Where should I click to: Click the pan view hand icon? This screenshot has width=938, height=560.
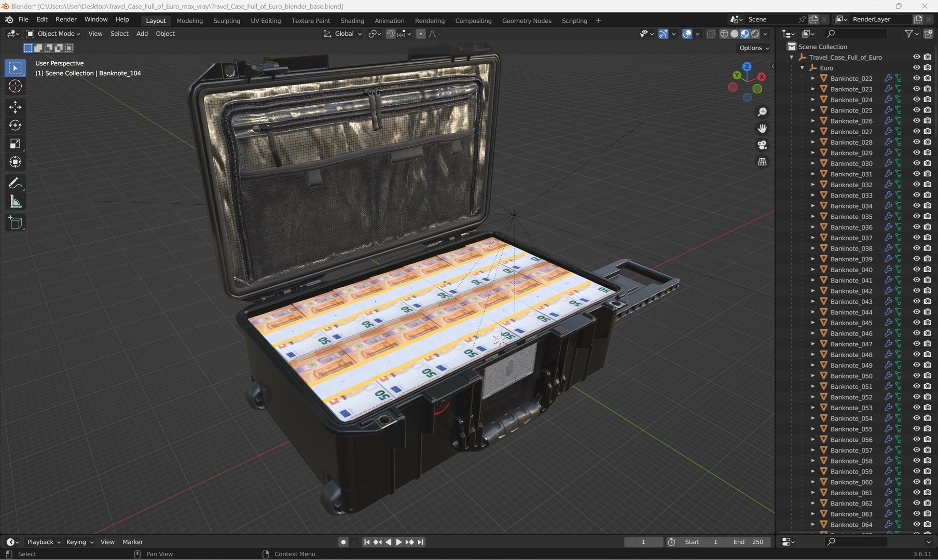coord(762,128)
